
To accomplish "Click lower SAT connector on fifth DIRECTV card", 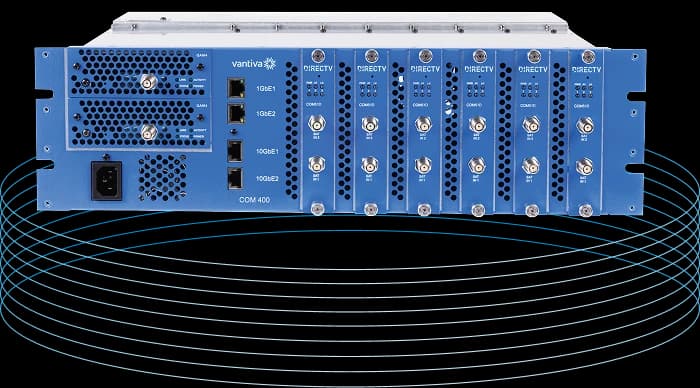I will (531, 167).
